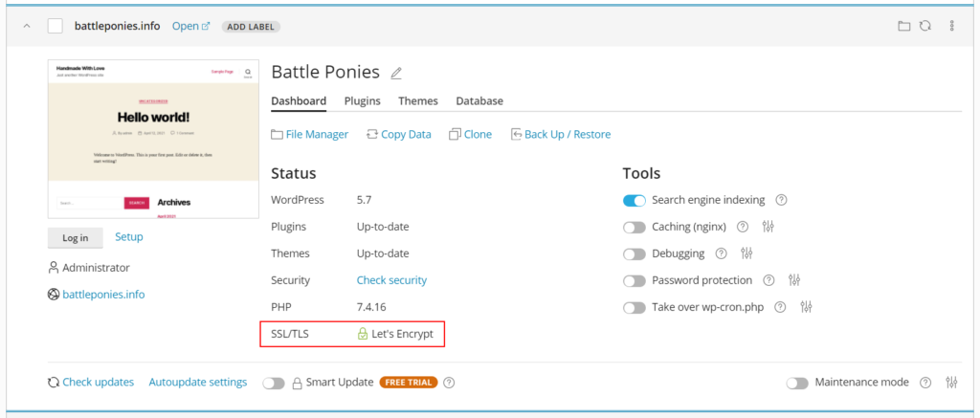Switch to the Plugins tab
This screenshot has height=418, width=980.
pyautogui.click(x=363, y=100)
